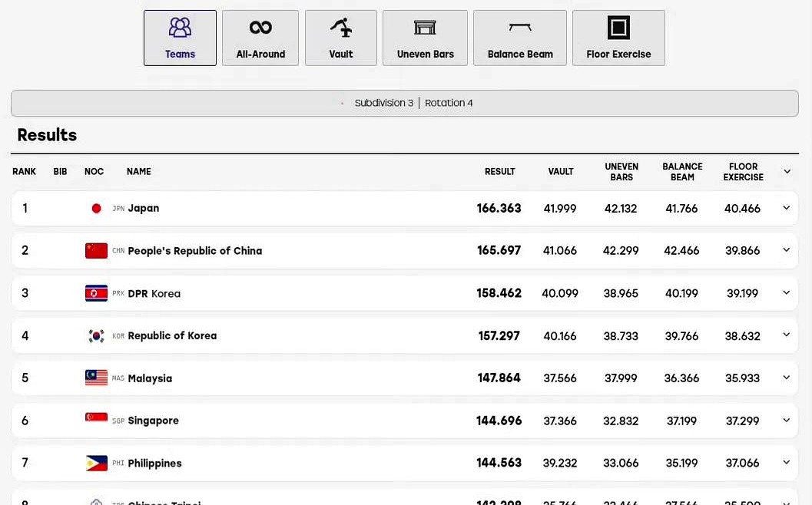Click the Singapore flag icon

[96, 418]
